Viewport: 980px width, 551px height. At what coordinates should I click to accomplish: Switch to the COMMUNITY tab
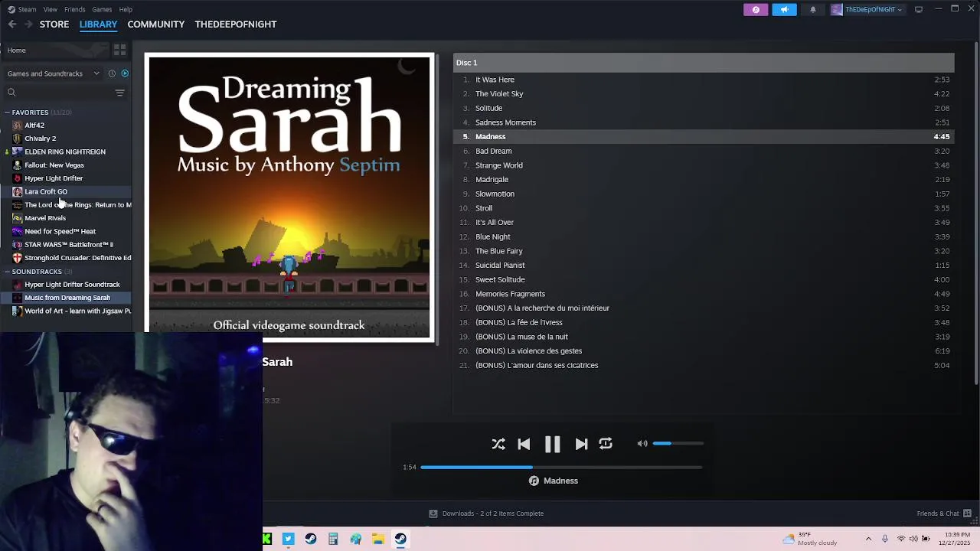156,24
